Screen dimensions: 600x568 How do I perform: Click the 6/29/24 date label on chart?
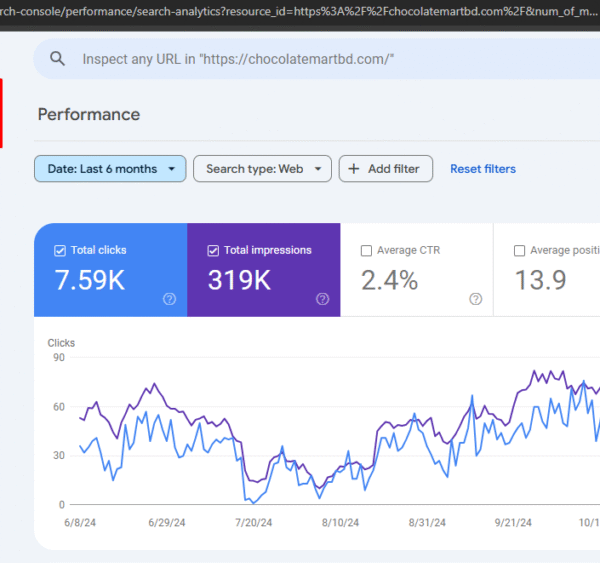tap(167, 522)
